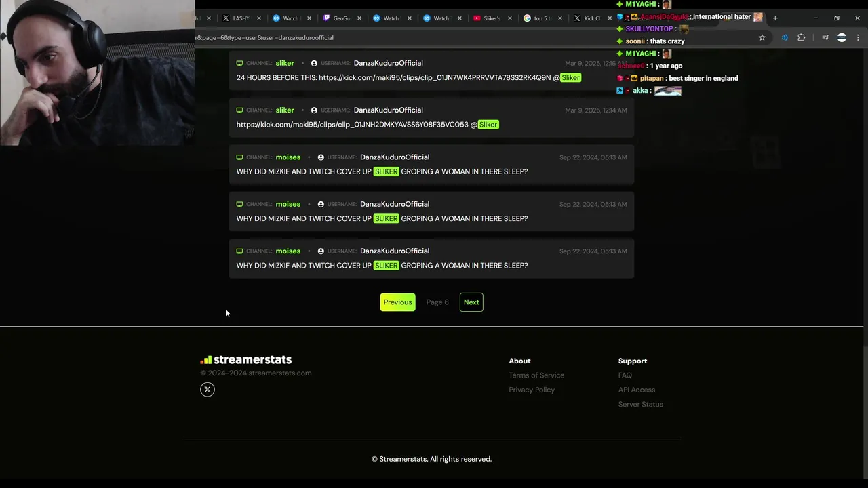Open the media control icon in toolbar
Screen dimensions: 868x488
click(825, 38)
